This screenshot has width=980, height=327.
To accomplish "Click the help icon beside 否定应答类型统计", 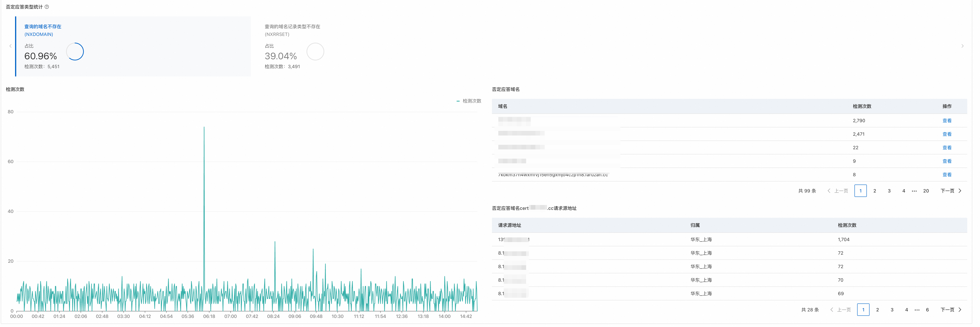I will point(47,7).
